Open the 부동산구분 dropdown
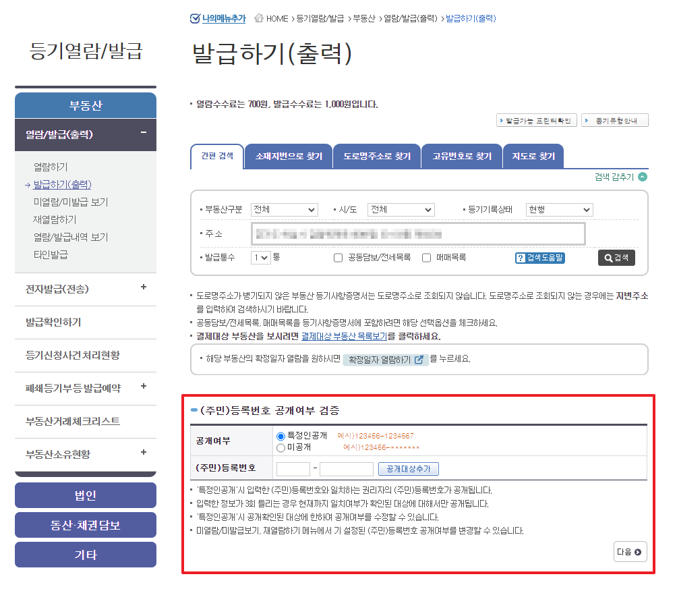This screenshot has width=677, height=616. 284,210
